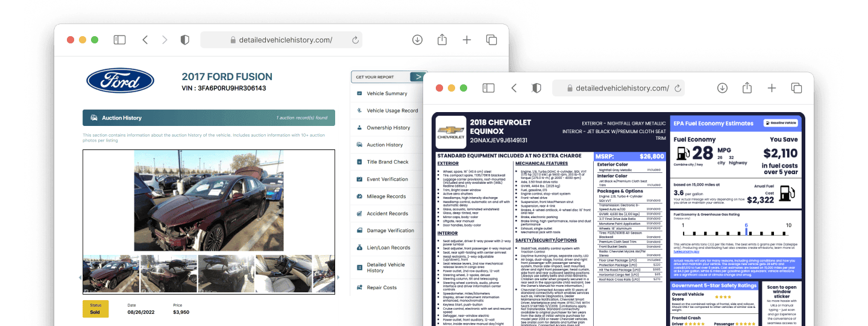Click fuel pump icon beside annual fuel cost
This screenshot has width=868, height=326.
pos(787,193)
